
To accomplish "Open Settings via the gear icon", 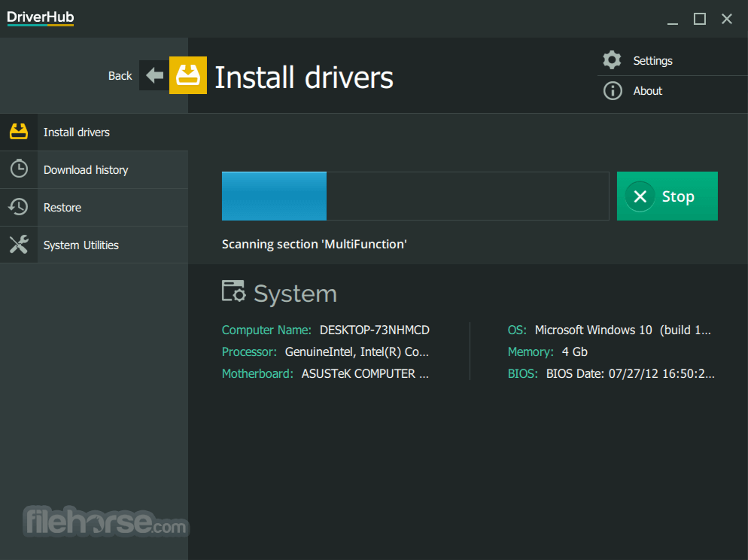I will coord(612,60).
